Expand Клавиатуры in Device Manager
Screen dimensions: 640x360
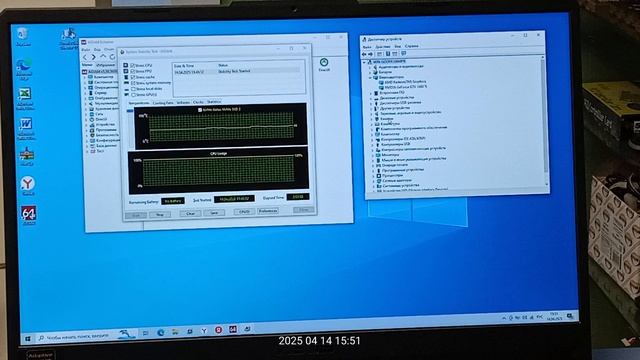tap(371, 124)
